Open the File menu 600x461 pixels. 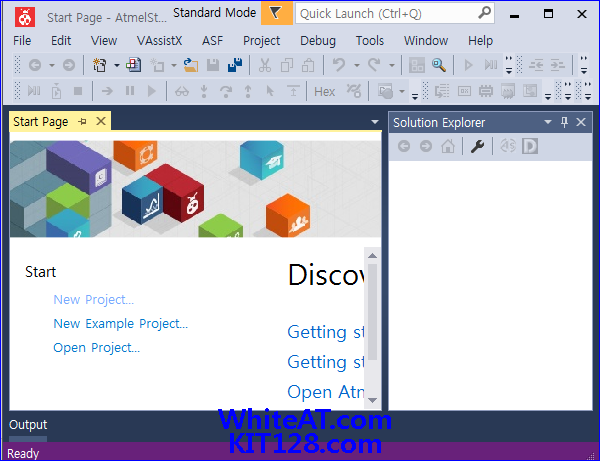pos(22,41)
